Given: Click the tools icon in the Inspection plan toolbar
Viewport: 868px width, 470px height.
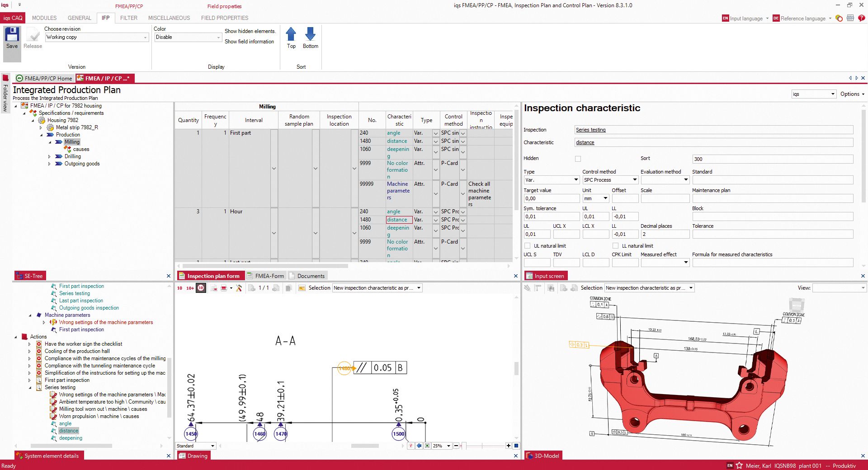Looking at the screenshot, I should coord(239,288).
